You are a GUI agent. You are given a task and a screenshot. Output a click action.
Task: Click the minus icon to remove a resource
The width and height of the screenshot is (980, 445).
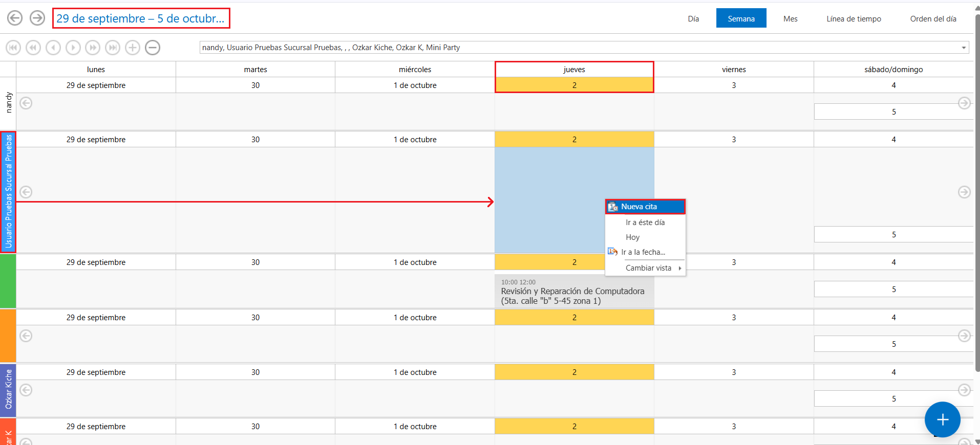[153, 48]
